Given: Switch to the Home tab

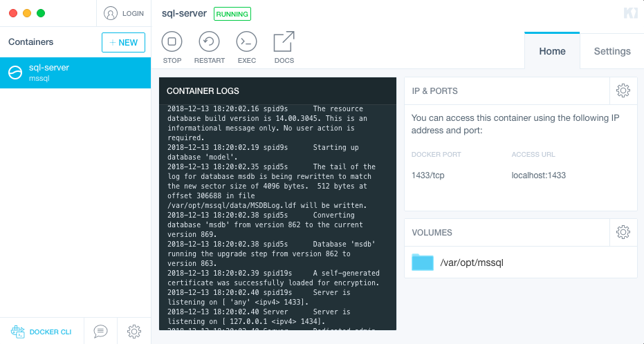Looking at the screenshot, I should pyautogui.click(x=552, y=51).
